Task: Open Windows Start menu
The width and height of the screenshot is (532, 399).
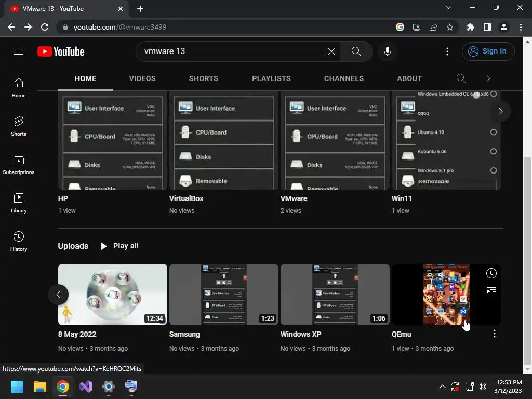Action: tap(17, 387)
